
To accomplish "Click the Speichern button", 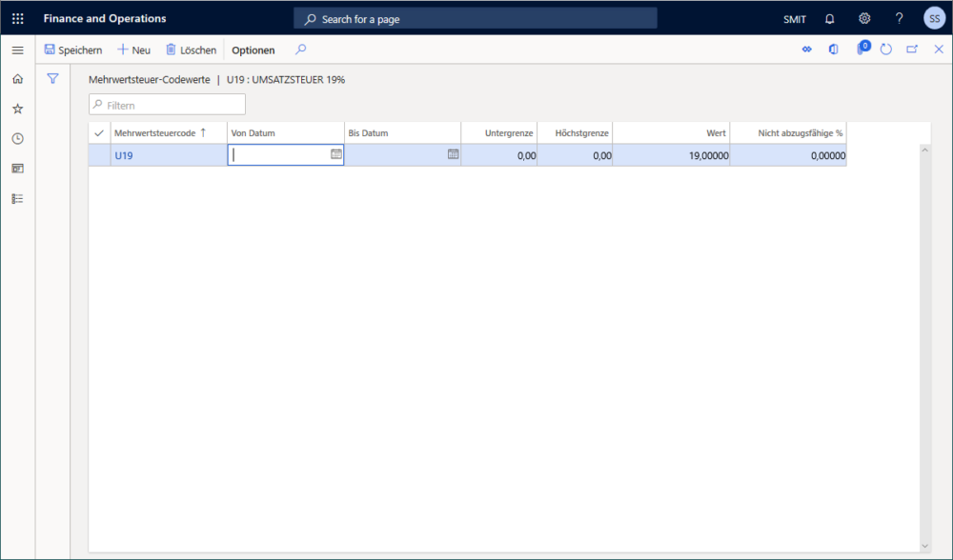I will click(73, 50).
